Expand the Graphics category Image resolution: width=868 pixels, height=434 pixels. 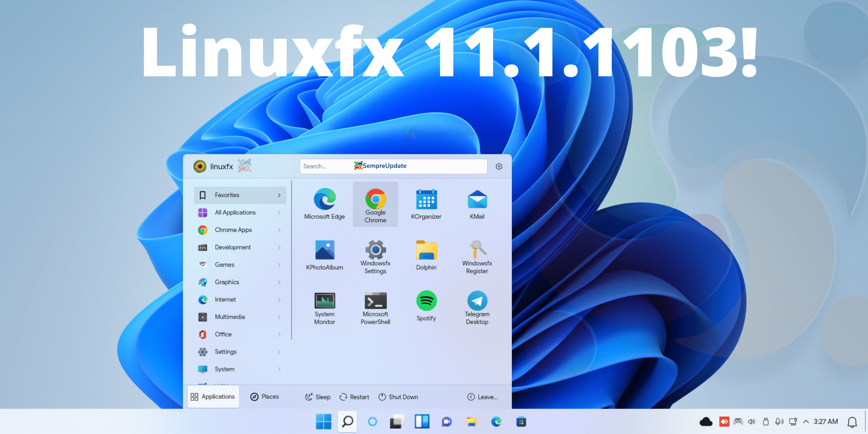pyautogui.click(x=240, y=282)
